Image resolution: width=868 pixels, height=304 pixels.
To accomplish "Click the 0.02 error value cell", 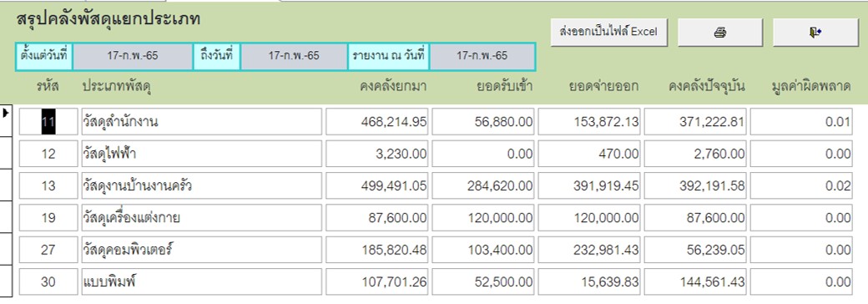I will click(801, 186).
